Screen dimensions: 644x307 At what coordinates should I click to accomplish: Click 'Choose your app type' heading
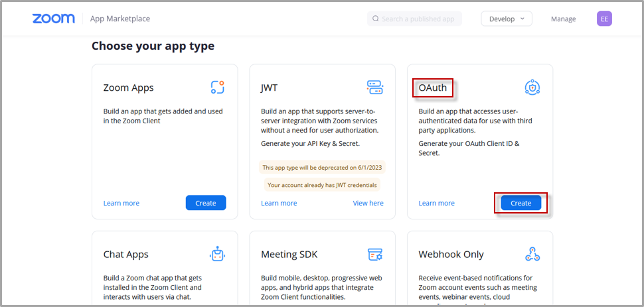pyautogui.click(x=153, y=46)
